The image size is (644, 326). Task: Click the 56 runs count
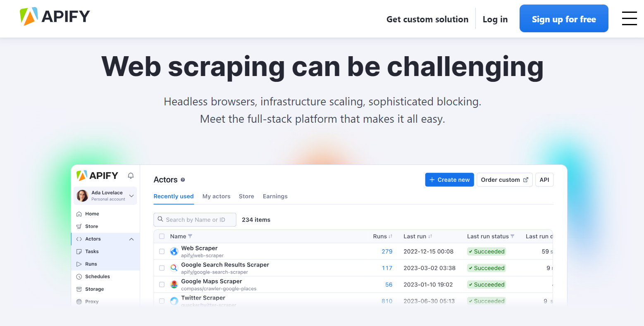coord(389,284)
